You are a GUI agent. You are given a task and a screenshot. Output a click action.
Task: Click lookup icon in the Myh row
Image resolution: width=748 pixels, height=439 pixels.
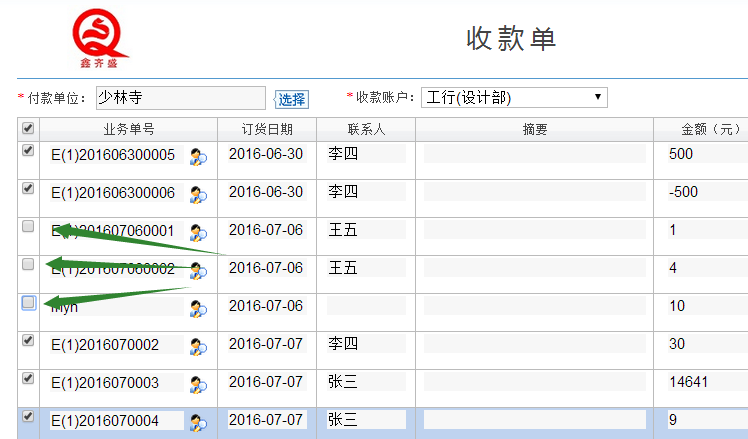pos(198,308)
